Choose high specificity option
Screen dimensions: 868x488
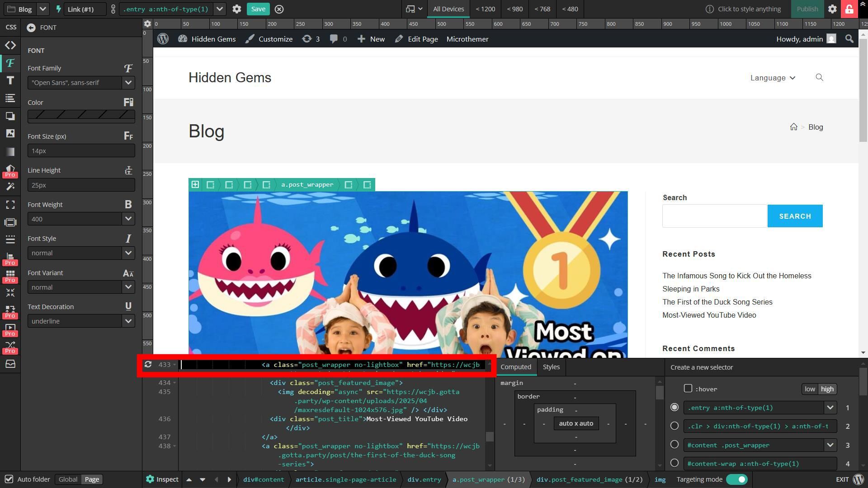[827, 389]
